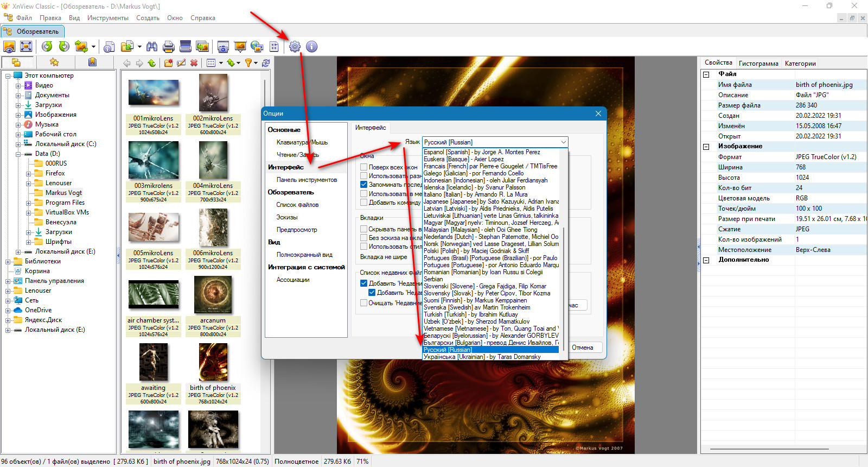The height and width of the screenshot is (467, 868).
Task: Click the scanner acquire icon
Action: (186, 47)
